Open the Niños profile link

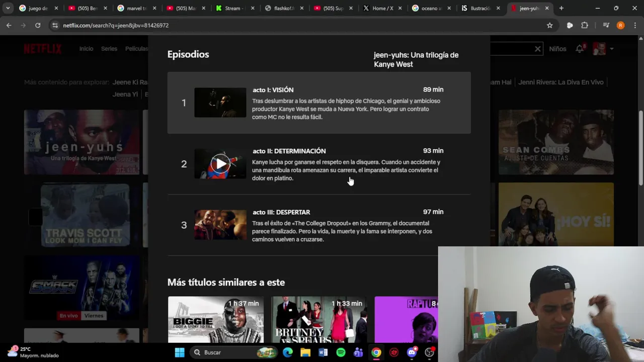point(557,49)
